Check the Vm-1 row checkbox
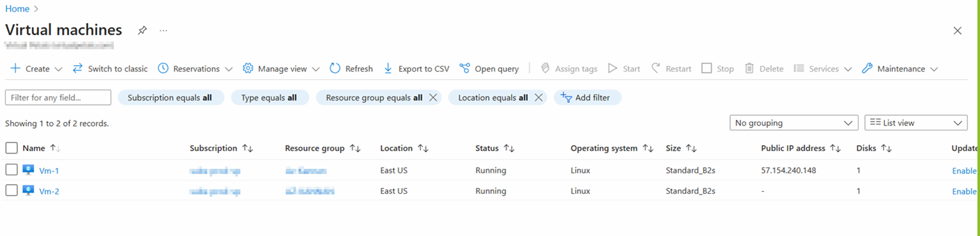Viewport: 980px width, 236px height. tap(11, 170)
